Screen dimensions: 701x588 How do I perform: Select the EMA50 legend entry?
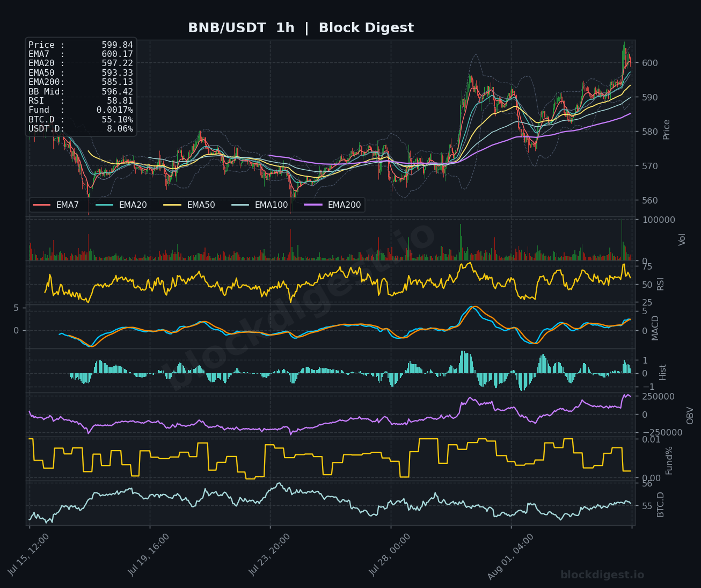189,205
